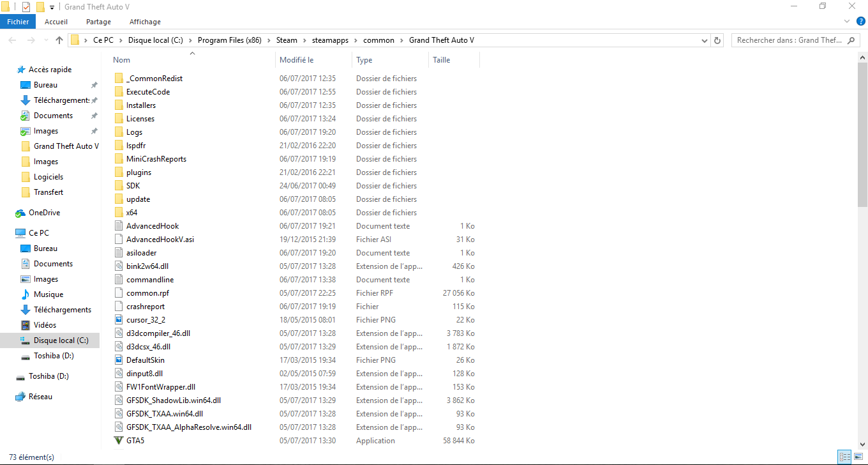The image size is (868, 465).
Task: Select the MiniCrashReports folder name
Action: [x=156, y=159]
